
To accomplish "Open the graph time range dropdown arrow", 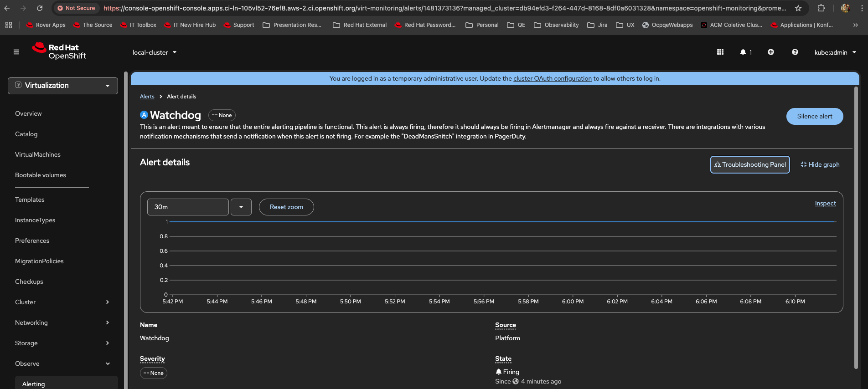I will (x=241, y=207).
